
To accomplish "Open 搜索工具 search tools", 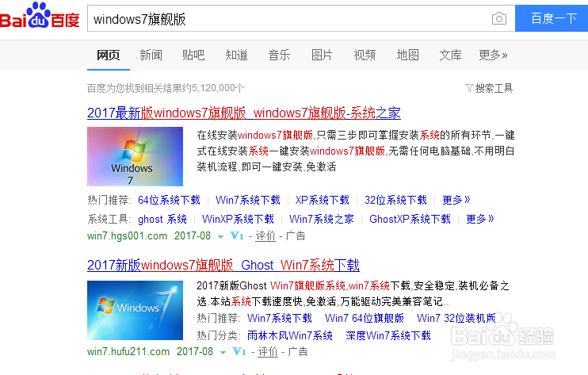I will pyautogui.click(x=494, y=88).
